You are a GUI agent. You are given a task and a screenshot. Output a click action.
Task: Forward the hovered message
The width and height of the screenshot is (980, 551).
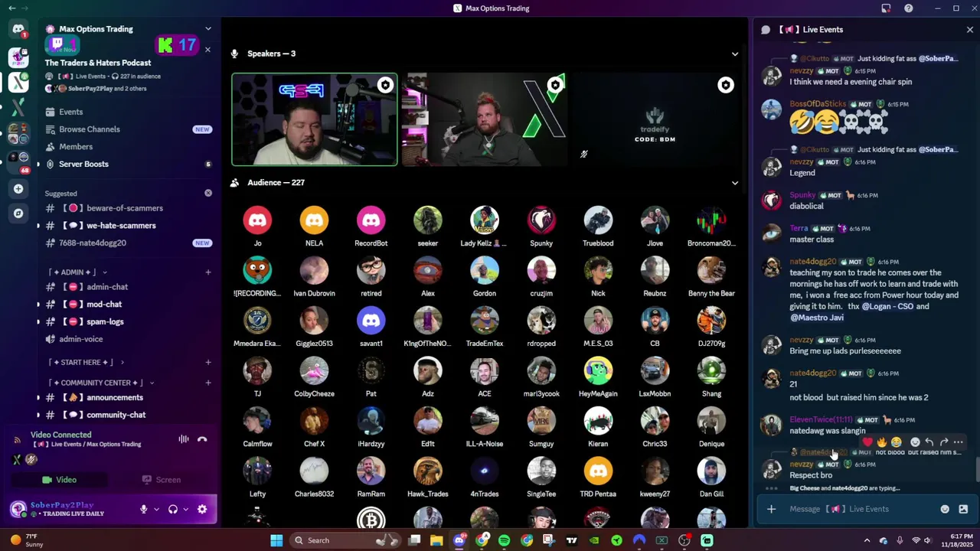click(944, 442)
